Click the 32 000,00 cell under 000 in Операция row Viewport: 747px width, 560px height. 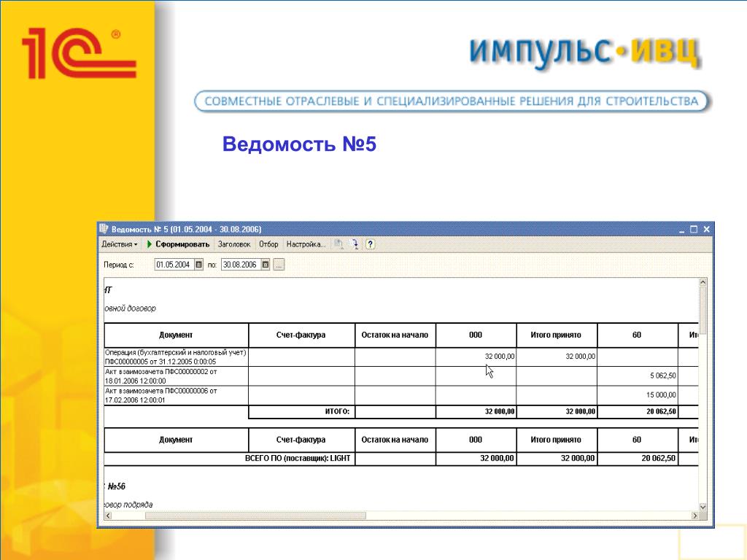476,357
